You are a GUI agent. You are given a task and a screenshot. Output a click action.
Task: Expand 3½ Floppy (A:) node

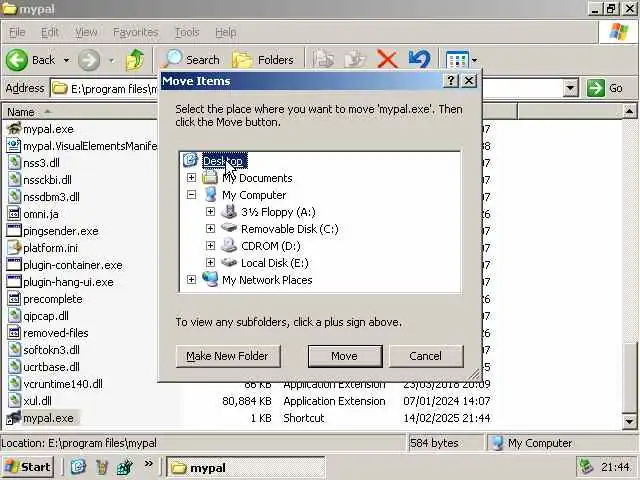point(210,211)
